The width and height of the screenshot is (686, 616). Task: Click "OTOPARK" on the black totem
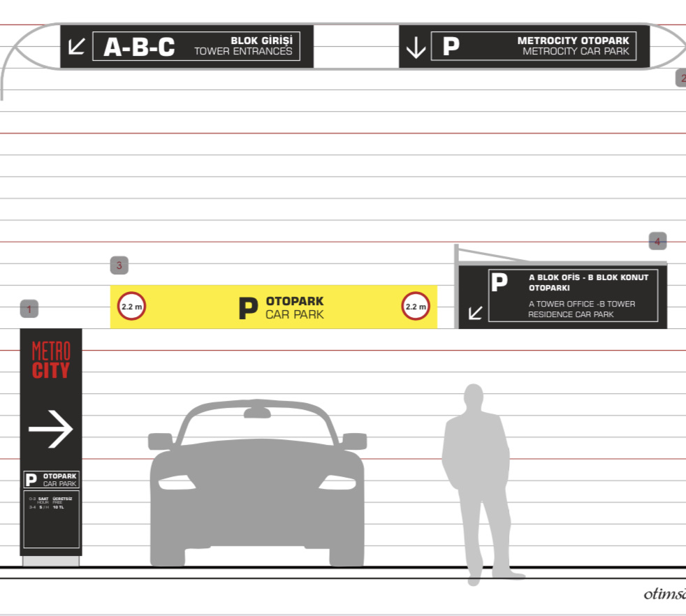coord(59,476)
